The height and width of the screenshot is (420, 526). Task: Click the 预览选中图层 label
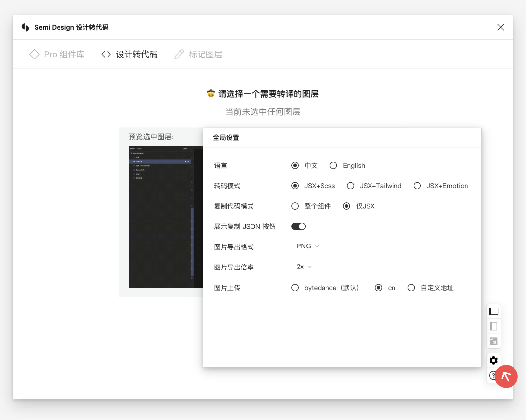(151, 137)
